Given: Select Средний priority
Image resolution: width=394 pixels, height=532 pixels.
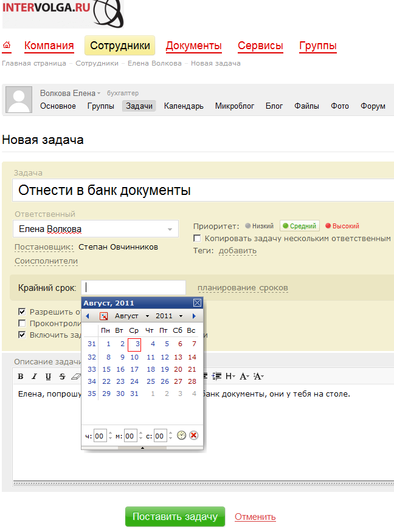Looking at the screenshot, I should coord(299,226).
